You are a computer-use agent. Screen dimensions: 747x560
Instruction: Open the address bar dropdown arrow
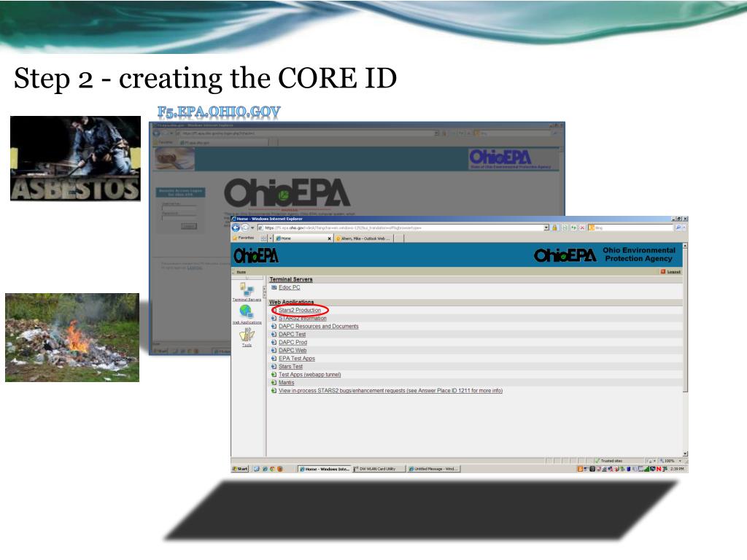(546, 227)
